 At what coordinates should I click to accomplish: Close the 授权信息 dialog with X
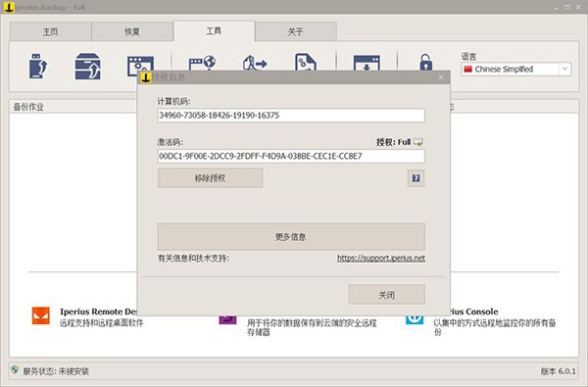click(441, 77)
